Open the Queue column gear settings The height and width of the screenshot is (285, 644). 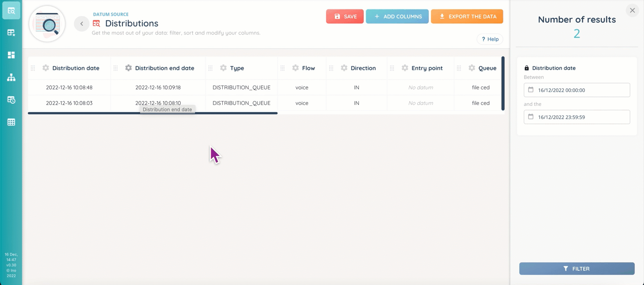(472, 68)
